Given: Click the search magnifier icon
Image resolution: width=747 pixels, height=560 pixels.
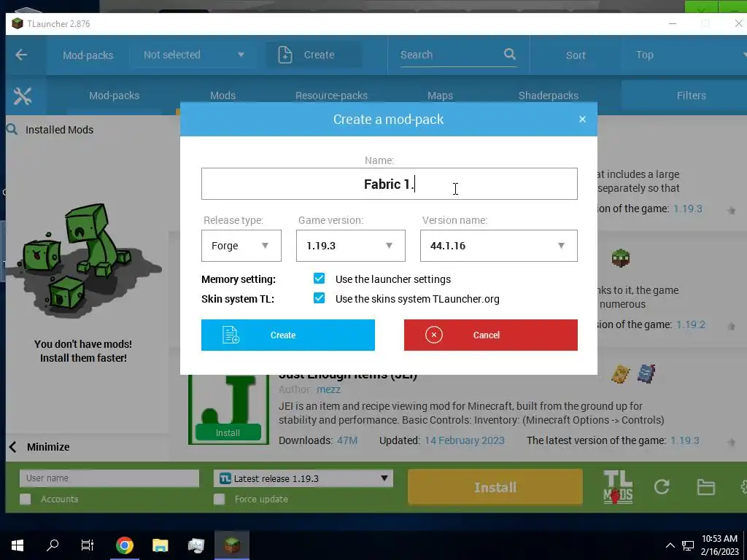Looking at the screenshot, I should click(x=510, y=54).
